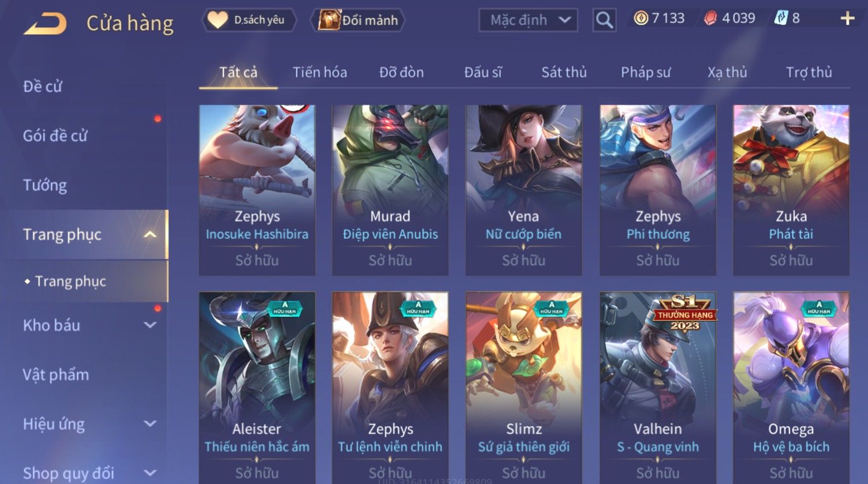Tap the back arrow icon
Image resolution: width=868 pixels, height=484 pixels.
pos(45,24)
